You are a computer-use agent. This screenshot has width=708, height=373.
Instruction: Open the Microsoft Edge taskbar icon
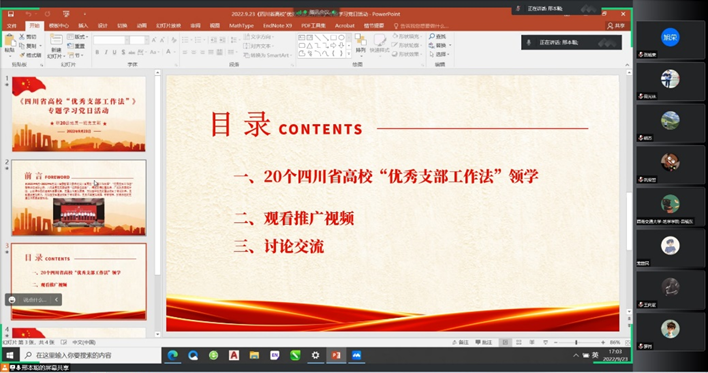pyautogui.click(x=172, y=355)
